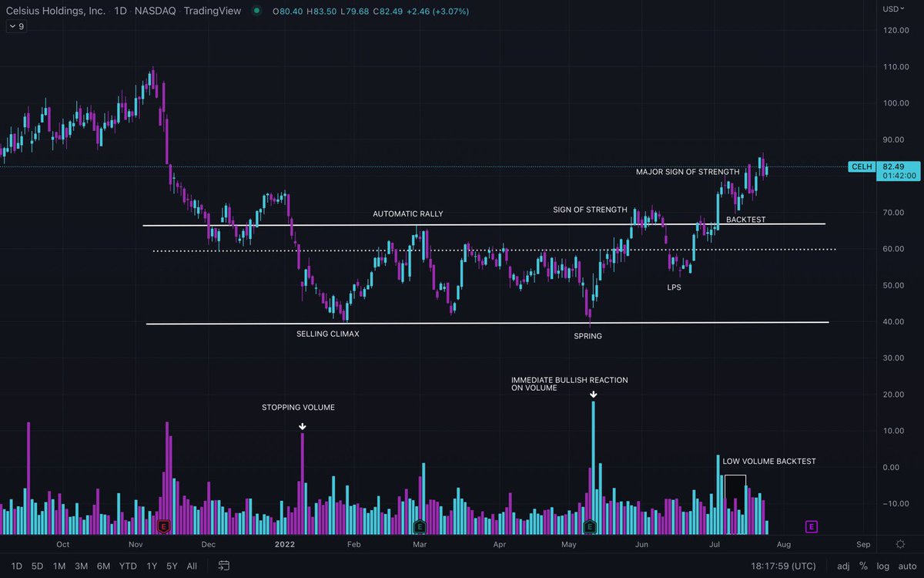Click the March earnings E marker

(x=420, y=526)
